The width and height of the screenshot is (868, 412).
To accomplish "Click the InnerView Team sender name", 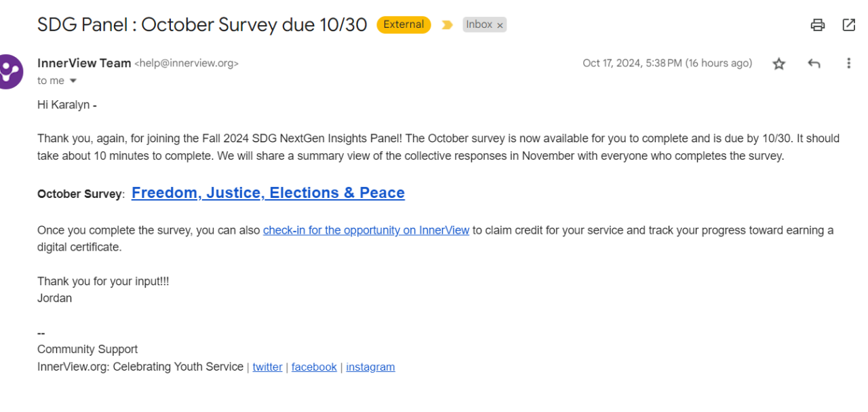I will point(84,63).
